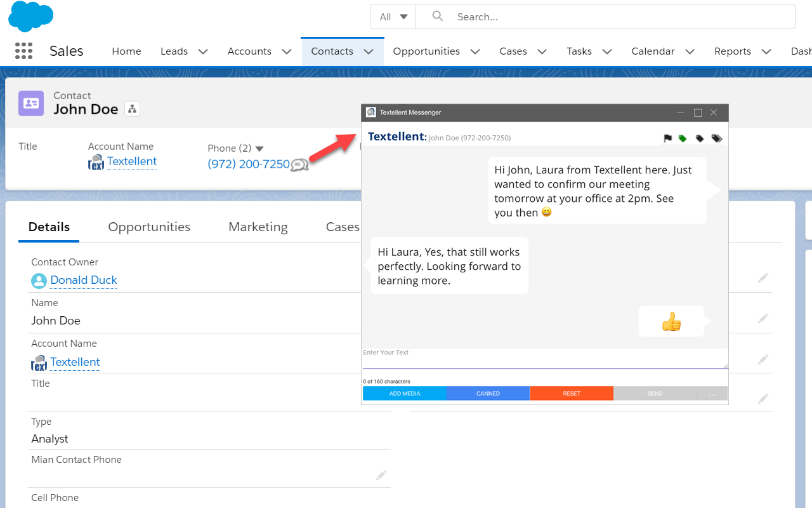This screenshot has height=508, width=812.
Task: Click ADD MEDIA button in Messenger
Action: (x=405, y=394)
